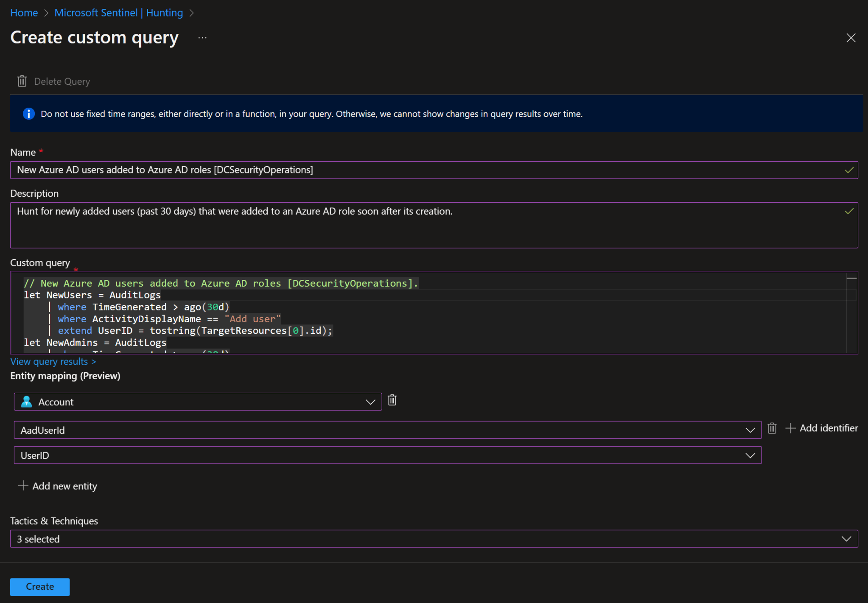Image resolution: width=868 pixels, height=603 pixels.
Task: Click the Create button
Action: 39,587
